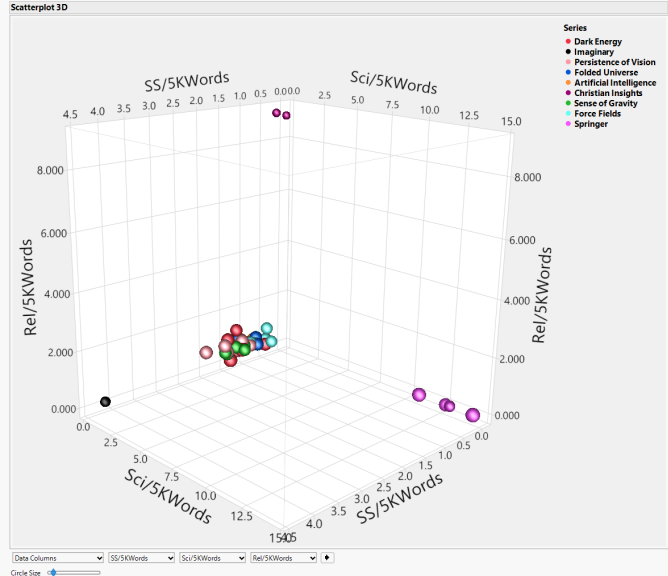
Task: Click the Sense of Gravity green legend marker
Action: point(568,103)
